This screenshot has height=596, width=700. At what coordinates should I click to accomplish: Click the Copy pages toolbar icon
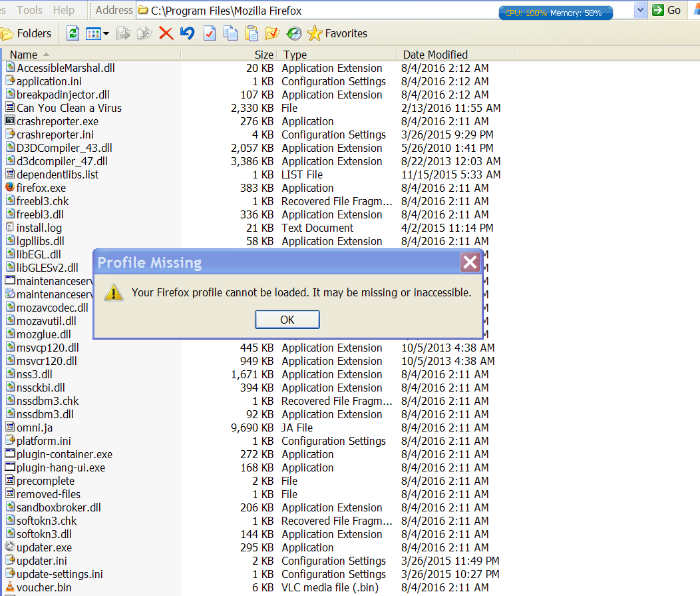pos(230,33)
